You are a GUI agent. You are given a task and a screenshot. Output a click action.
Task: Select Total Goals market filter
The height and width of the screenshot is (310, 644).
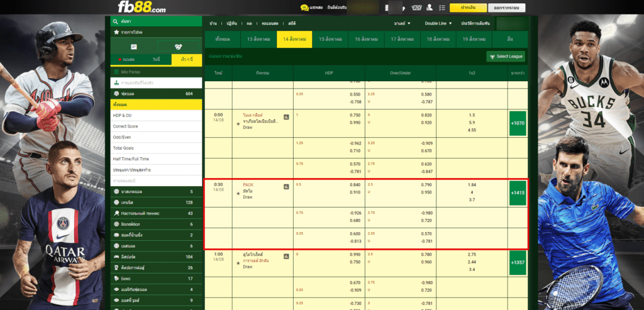tap(156, 148)
